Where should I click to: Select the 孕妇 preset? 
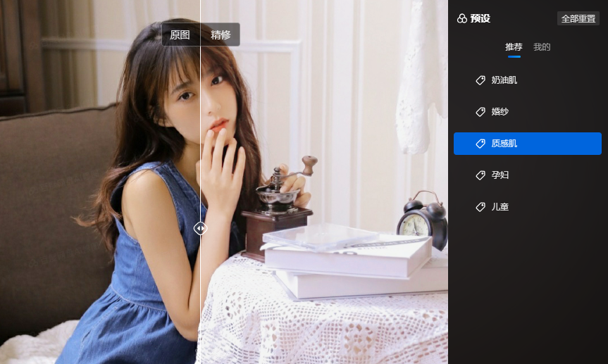(528, 175)
